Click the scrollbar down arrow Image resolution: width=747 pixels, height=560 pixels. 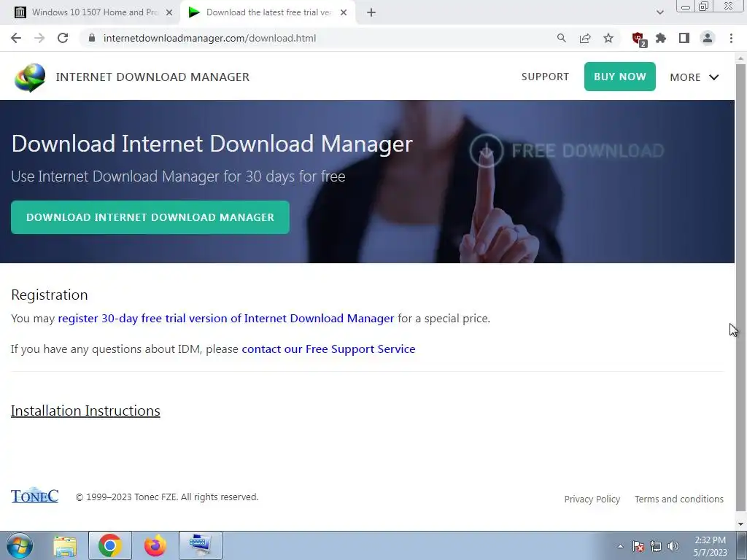[x=740, y=525]
